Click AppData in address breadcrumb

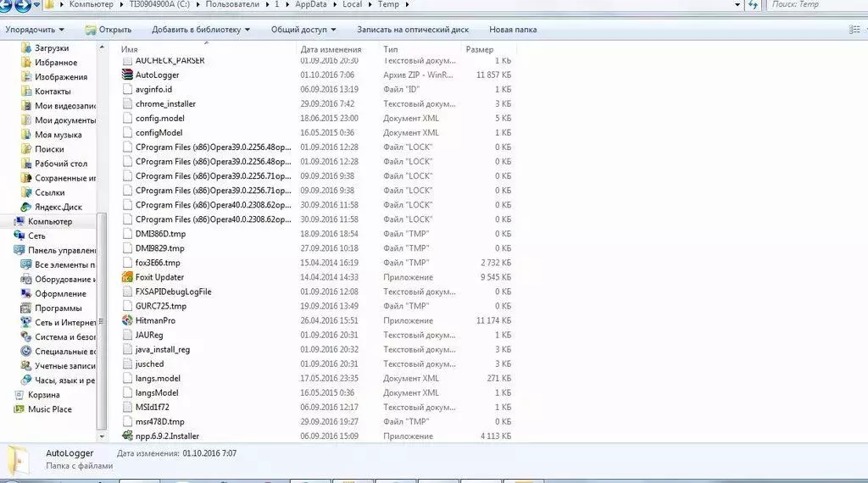click(310, 4)
